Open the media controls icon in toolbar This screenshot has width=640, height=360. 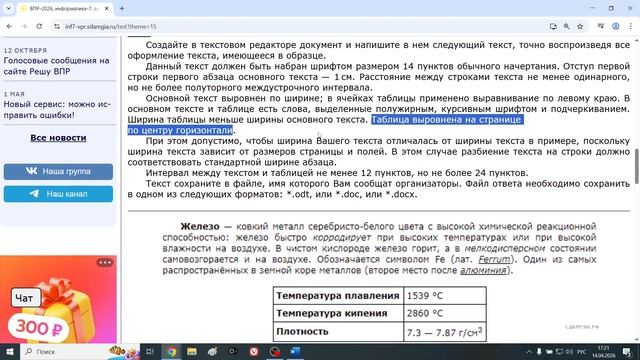[x=601, y=26]
